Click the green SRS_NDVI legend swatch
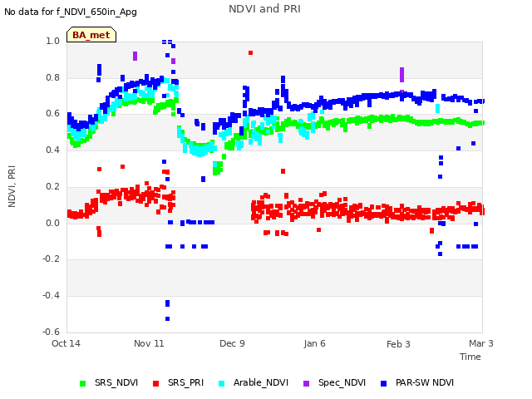This screenshot has height=399, width=532. pyautogui.click(x=82, y=383)
